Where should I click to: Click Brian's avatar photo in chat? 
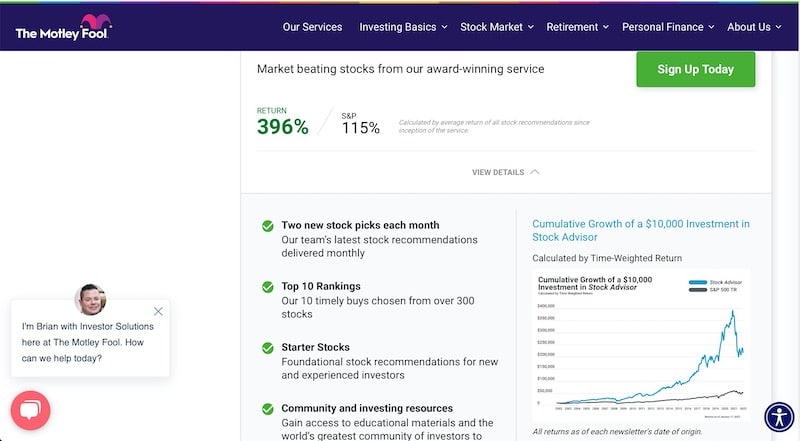tap(91, 299)
